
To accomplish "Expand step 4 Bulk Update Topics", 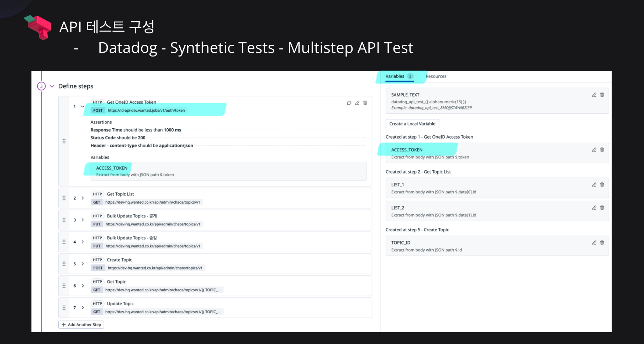I will [83, 242].
